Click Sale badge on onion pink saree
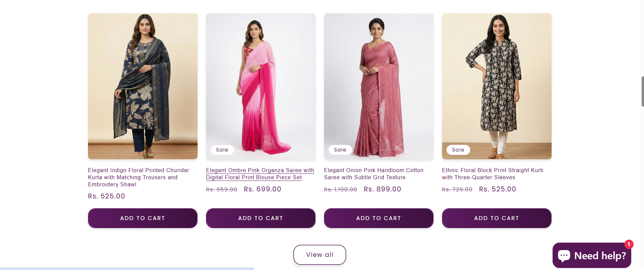 (340, 150)
